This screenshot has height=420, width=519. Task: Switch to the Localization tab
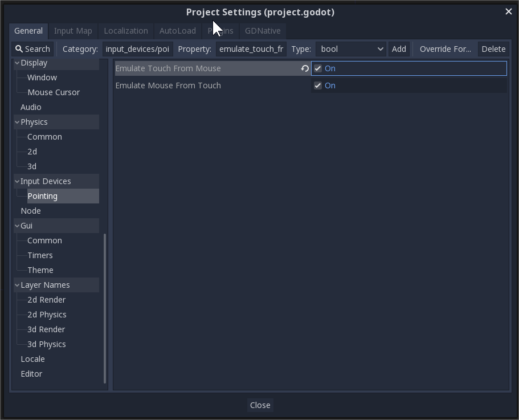pyautogui.click(x=126, y=31)
